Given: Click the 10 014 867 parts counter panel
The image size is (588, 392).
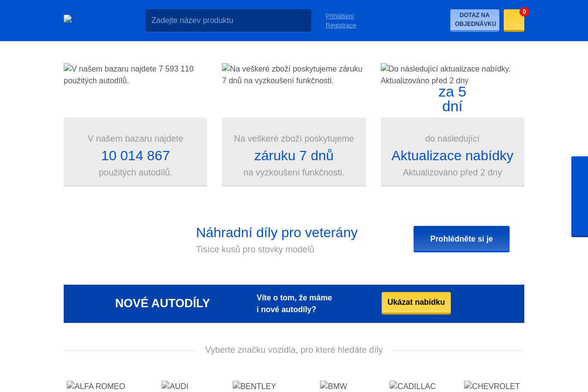Looking at the screenshot, I should pos(135,152).
